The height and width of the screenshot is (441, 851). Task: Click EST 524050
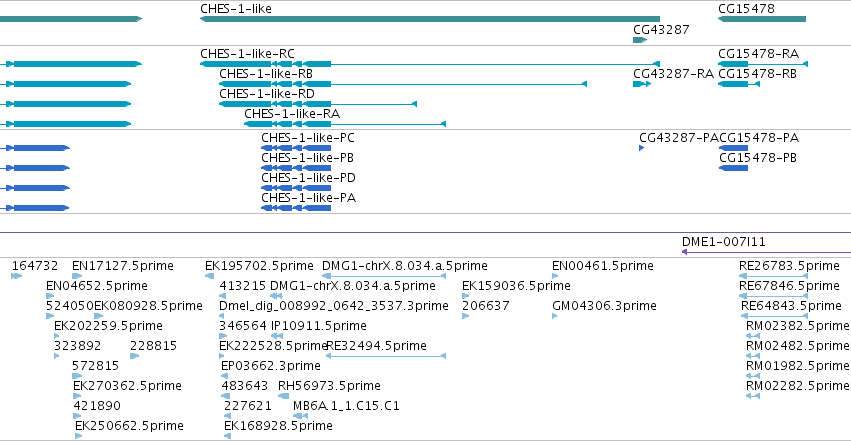[50, 316]
